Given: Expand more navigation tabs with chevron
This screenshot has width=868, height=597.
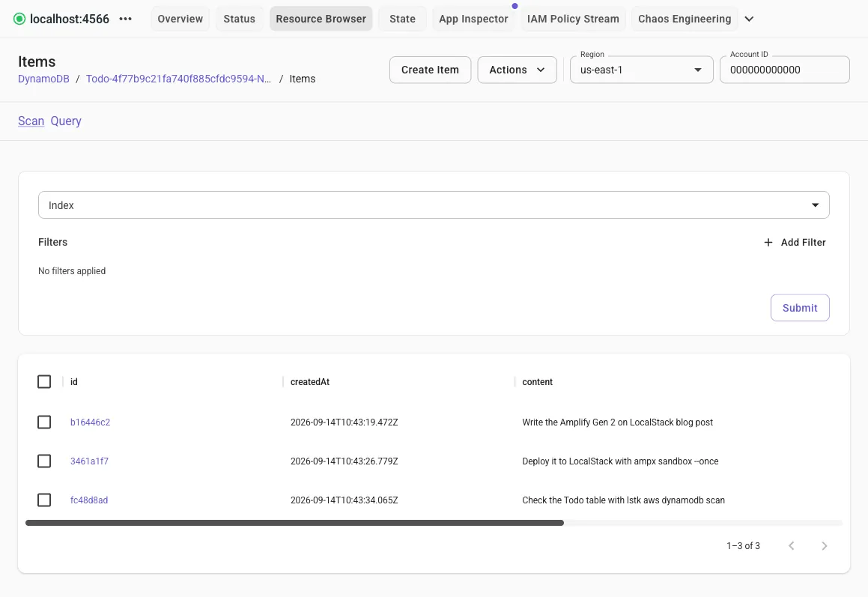Looking at the screenshot, I should (x=749, y=19).
